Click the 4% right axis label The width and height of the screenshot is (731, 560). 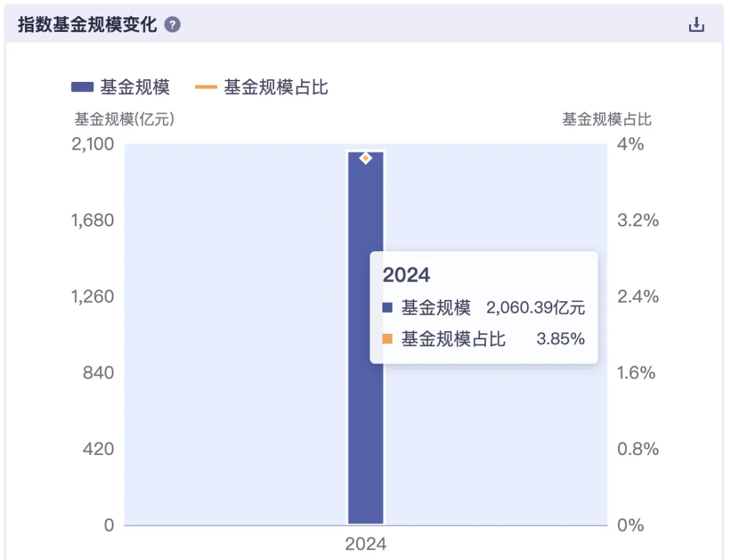[629, 144]
